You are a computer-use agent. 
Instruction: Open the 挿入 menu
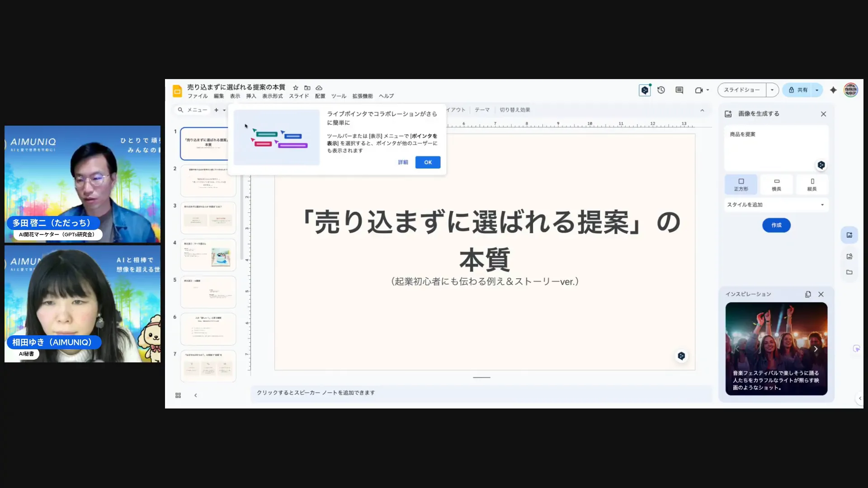coord(251,96)
